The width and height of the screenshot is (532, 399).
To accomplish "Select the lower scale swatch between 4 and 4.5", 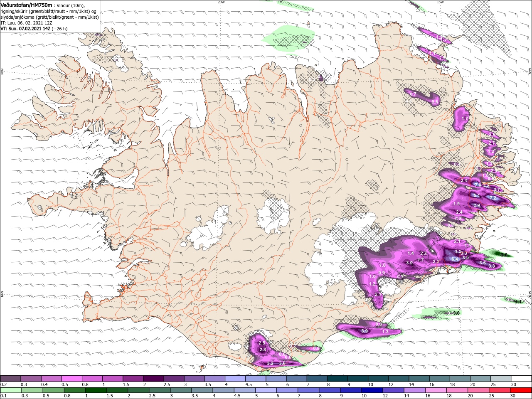I will point(223,390).
